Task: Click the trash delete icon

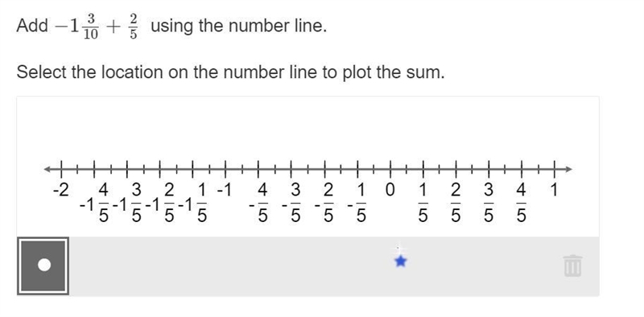Action: click(x=572, y=266)
